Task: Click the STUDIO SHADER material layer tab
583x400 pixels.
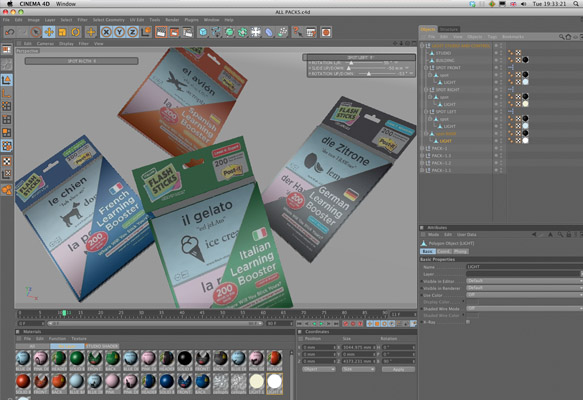Action: 102,346
